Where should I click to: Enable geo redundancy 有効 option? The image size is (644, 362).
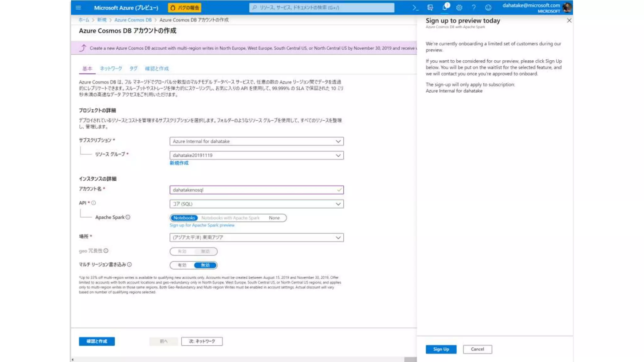coord(182,251)
